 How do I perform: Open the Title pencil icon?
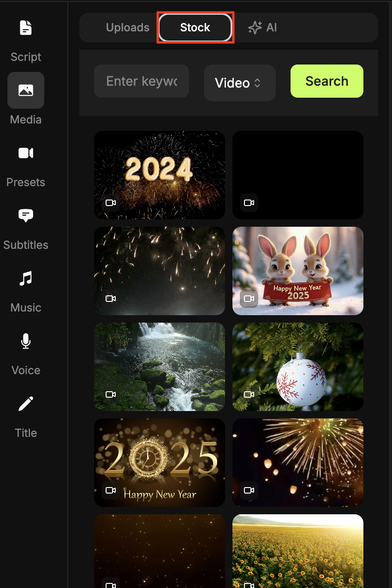26,404
